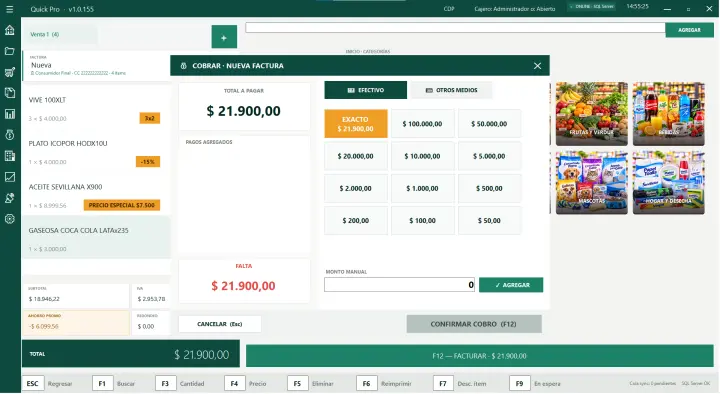This screenshot has width=720, height=394.
Task: Open the line graph statistics icon
Action: pyautogui.click(x=10, y=177)
